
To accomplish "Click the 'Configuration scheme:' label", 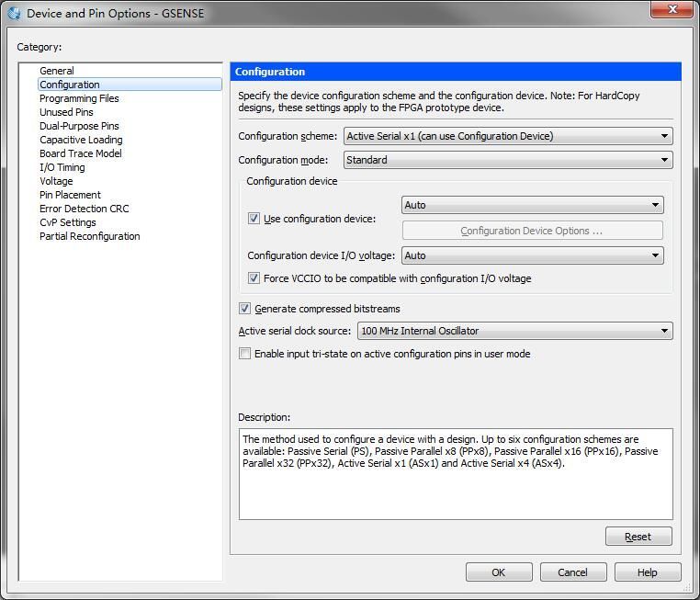I will 288,136.
